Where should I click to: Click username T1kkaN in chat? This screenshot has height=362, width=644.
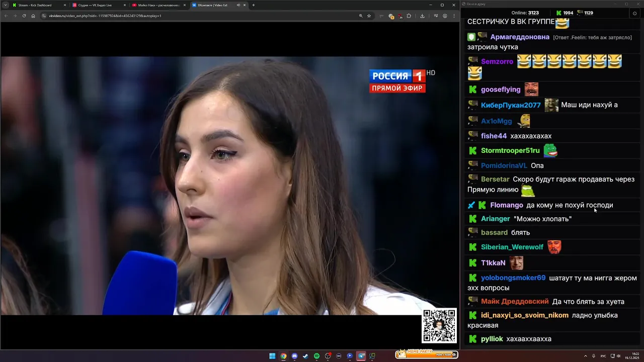pyautogui.click(x=493, y=263)
